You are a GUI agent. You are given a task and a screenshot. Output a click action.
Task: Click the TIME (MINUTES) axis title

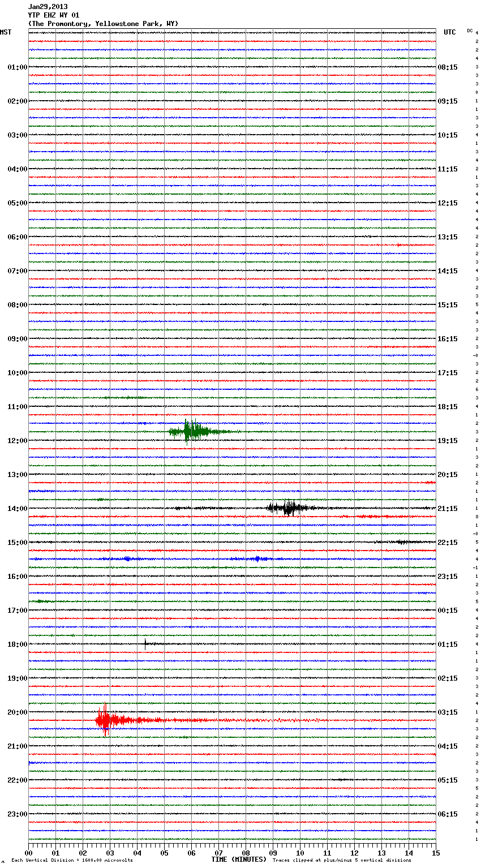coord(239,860)
